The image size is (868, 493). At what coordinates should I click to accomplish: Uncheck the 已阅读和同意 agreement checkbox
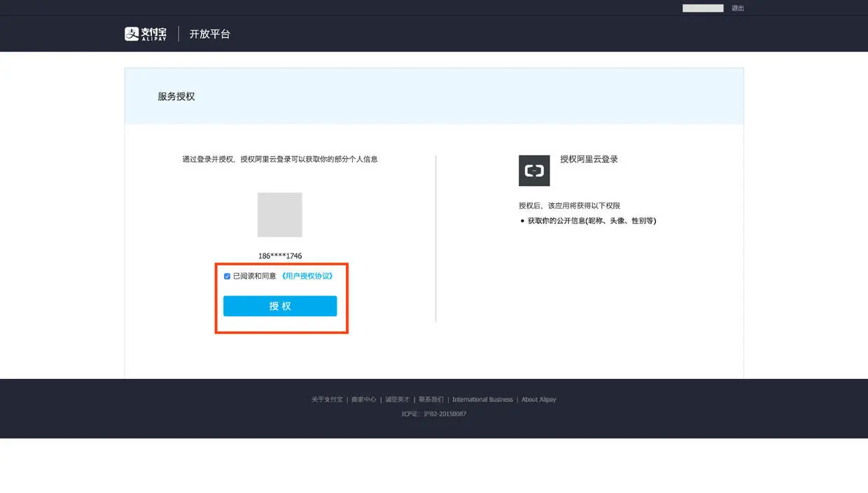pos(227,277)
